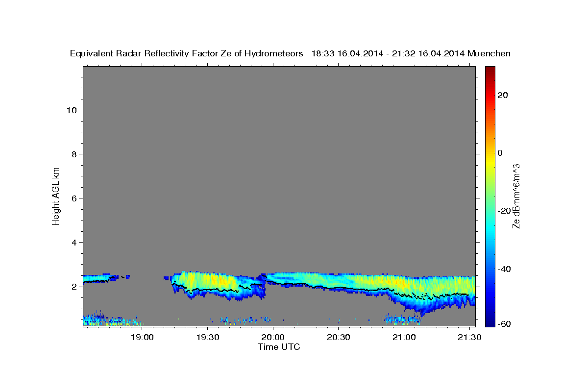Viewport: 588px width, 392px height.
Task: Click the 20:00 time tick label
Action: [x=273, y=337]
